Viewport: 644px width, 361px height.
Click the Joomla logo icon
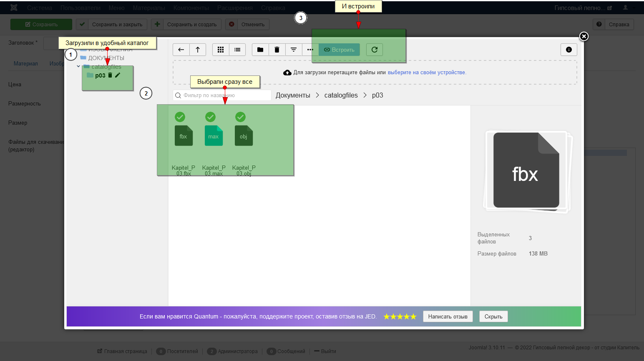[x=14, y=8]
